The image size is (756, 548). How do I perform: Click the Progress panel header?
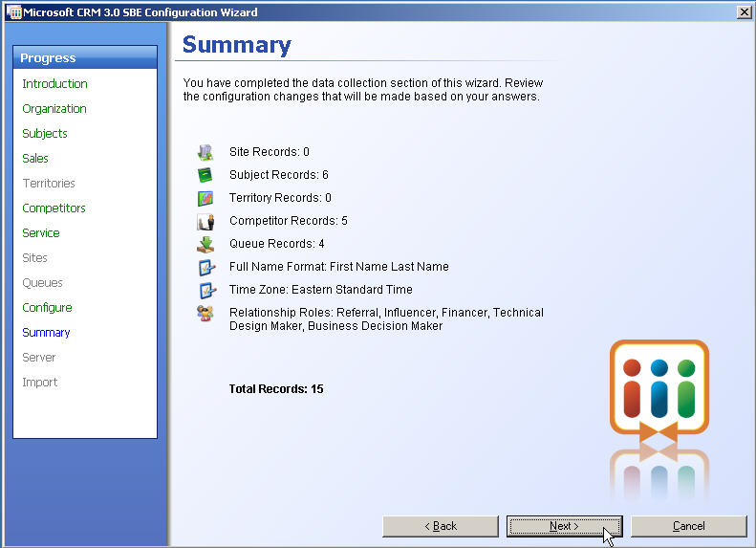point(85,58)
